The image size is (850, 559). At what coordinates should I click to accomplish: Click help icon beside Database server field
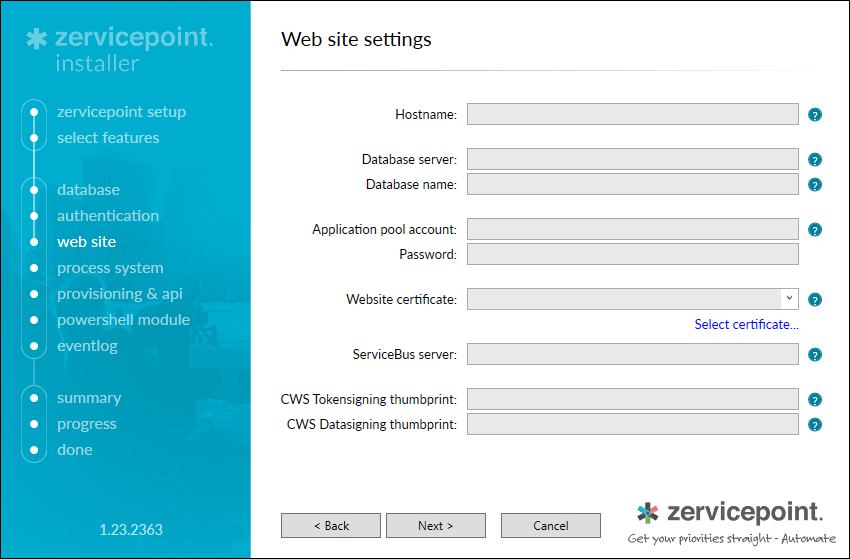coord(815,160)
